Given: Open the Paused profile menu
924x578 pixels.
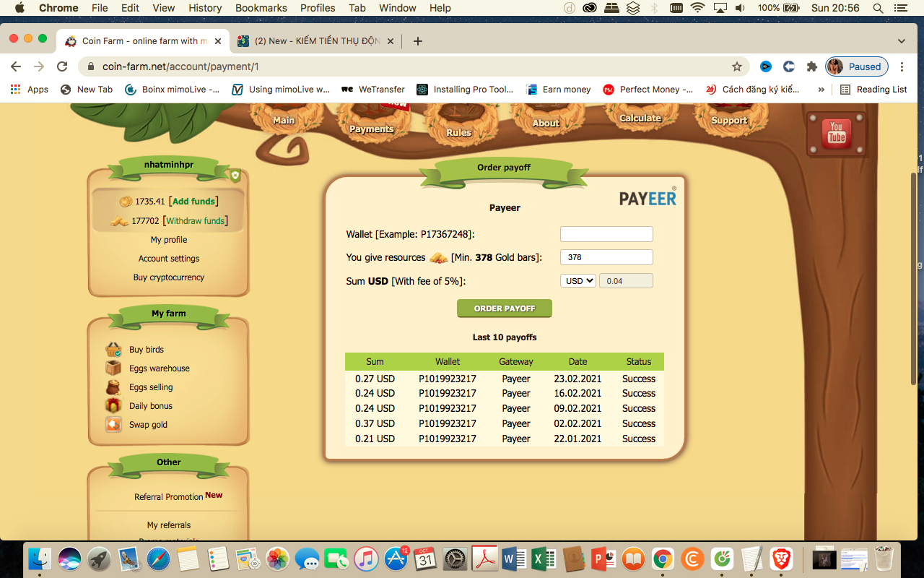Looking at the screenshot, I should [x=857, y=66].
